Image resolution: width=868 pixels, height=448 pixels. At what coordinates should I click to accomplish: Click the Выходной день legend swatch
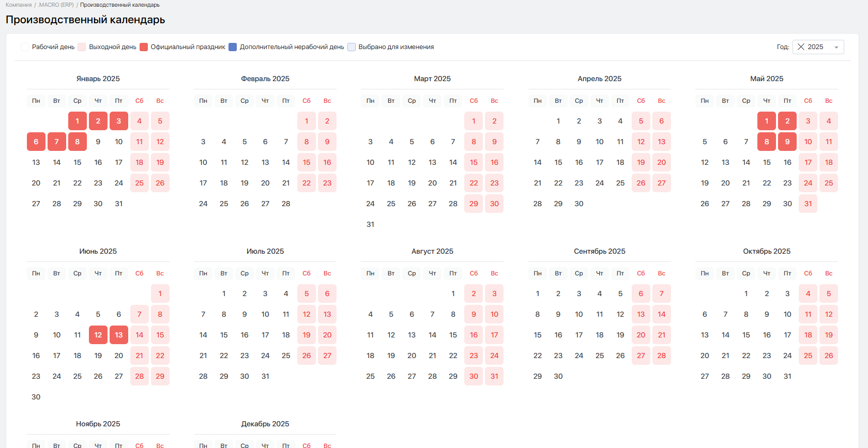[82, 47]
